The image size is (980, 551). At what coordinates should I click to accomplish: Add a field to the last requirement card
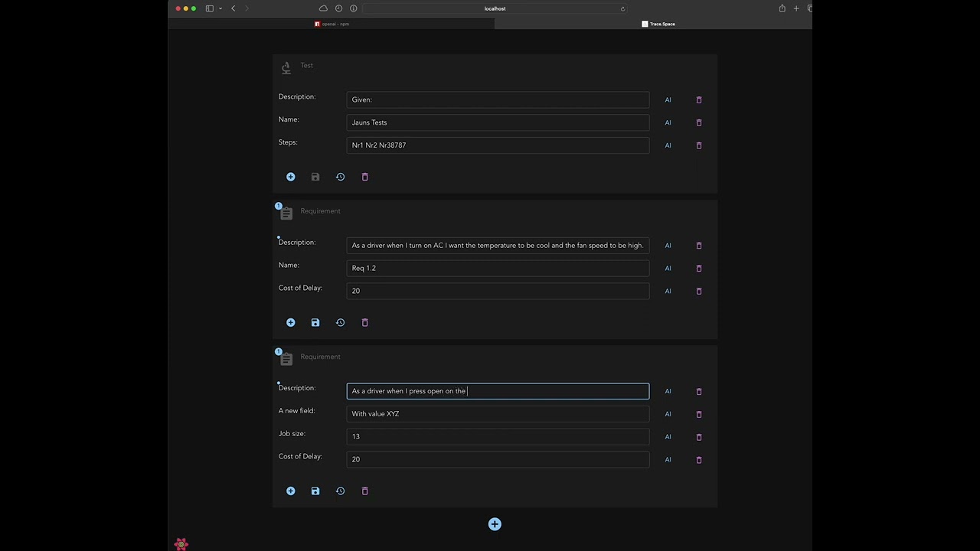(291, 491)
